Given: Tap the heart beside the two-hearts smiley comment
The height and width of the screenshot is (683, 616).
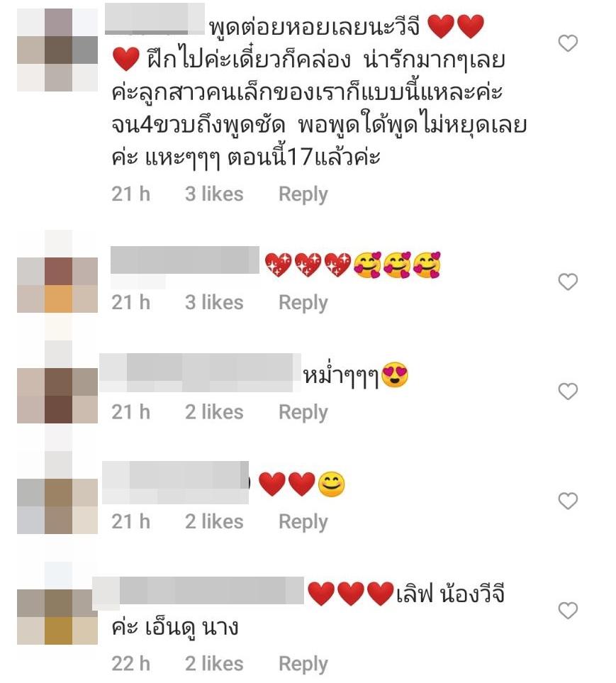Looking at the screenshot, I should point(568,501).
